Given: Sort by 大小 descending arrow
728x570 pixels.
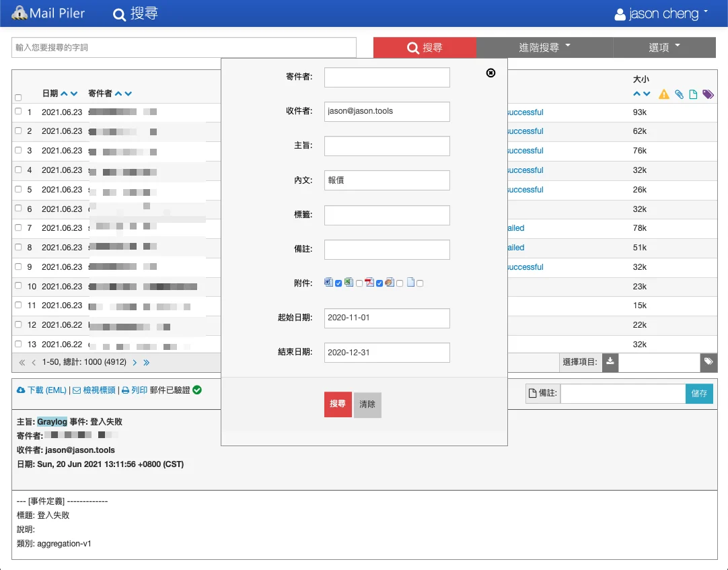Looking at the screenshot, I should pyautogui.click(x=647, y=94).
